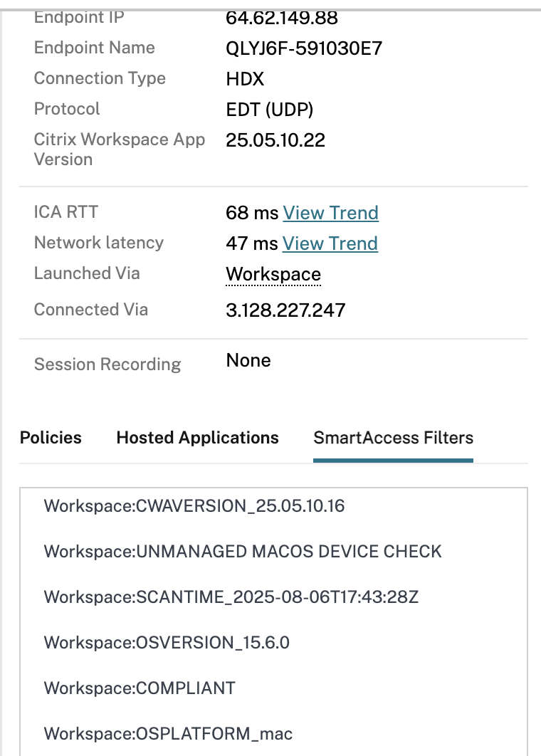
Task: Open View Trend for ICA RTT
Action: (x=330, y=213)
